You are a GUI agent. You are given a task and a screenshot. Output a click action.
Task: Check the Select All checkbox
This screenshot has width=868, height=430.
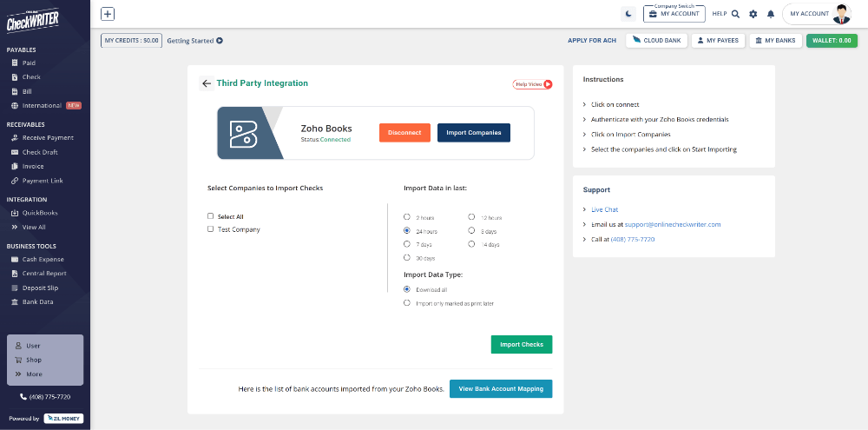tap(211, 216)
